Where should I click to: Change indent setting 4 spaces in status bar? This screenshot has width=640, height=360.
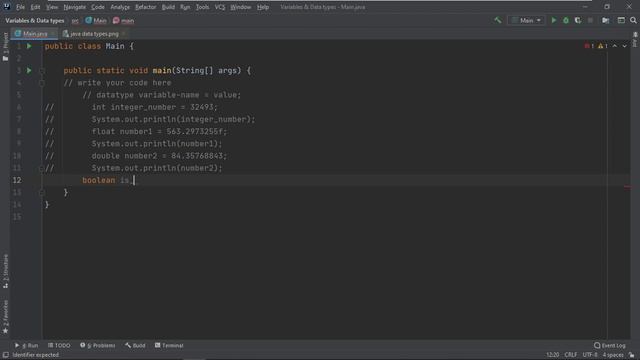pyautogui.click(x=613, y=355)
